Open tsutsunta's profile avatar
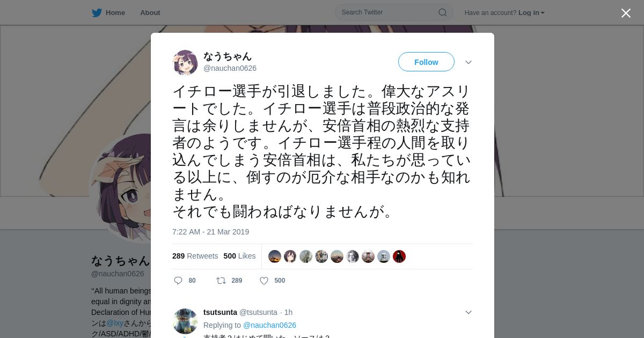Viewport: 644px width, 338px height. pyautogui.click(x=185, y=321)
